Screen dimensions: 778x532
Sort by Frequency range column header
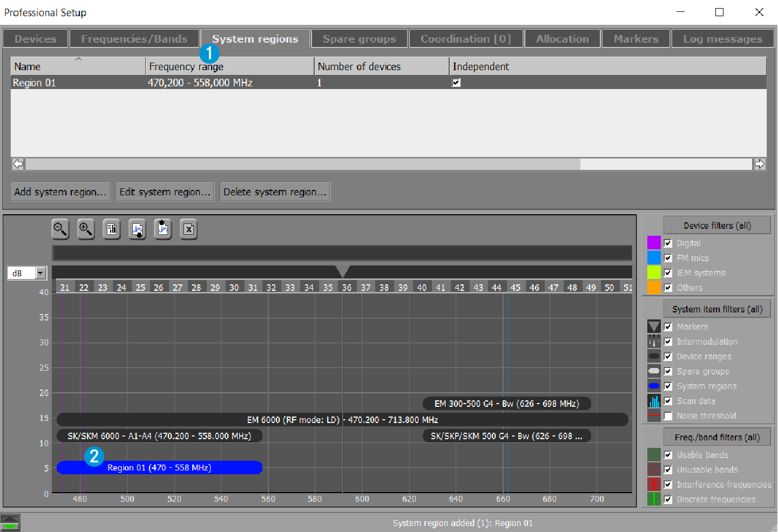(x=230, y=66)
